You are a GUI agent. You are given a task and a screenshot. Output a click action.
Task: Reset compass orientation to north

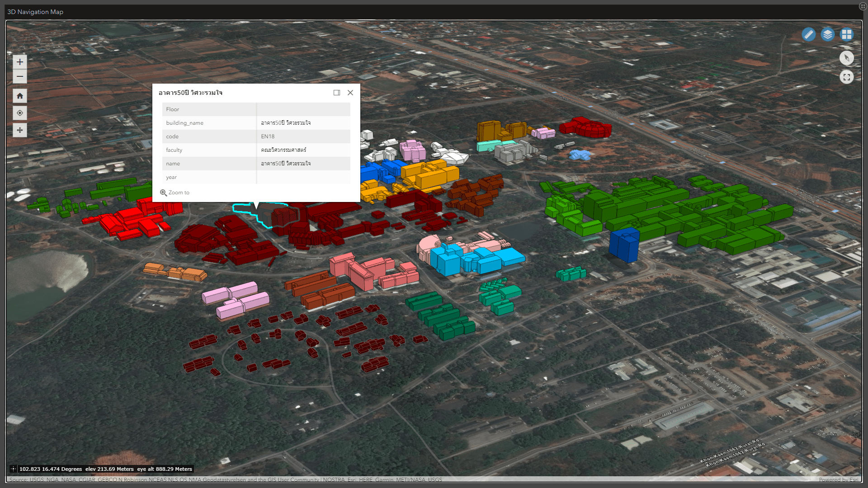[x=846, y=58]
